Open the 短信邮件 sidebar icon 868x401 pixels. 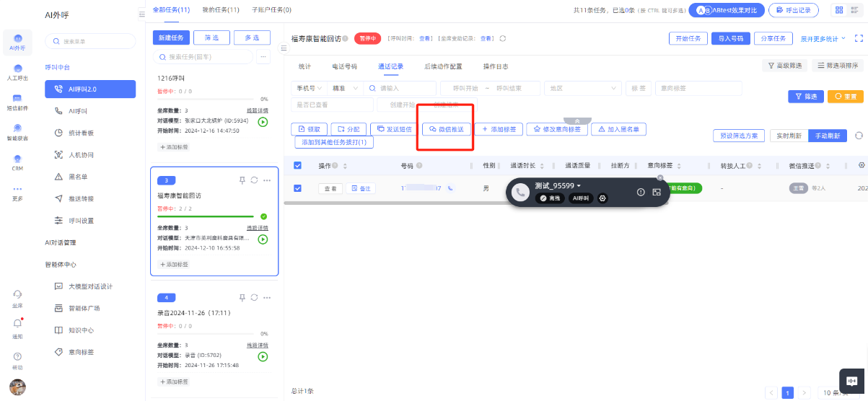[x=17, y=100]
